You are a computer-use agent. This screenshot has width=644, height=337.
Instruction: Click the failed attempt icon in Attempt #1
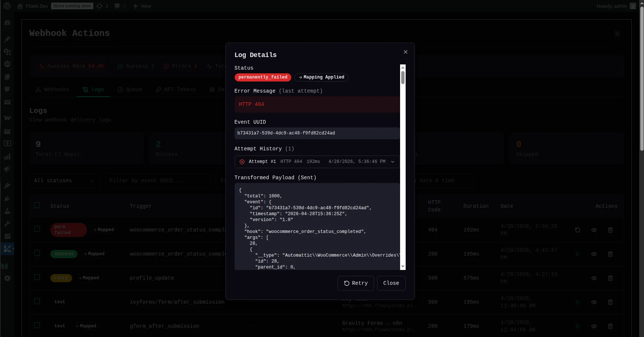(242, 162)
